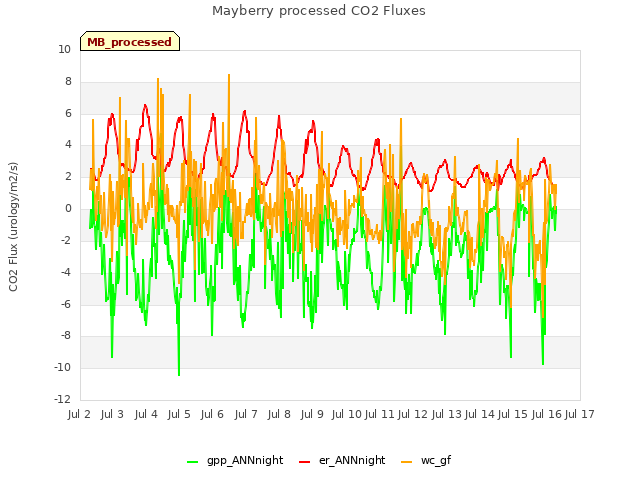Click the y-axis value -4

[66, 272]
